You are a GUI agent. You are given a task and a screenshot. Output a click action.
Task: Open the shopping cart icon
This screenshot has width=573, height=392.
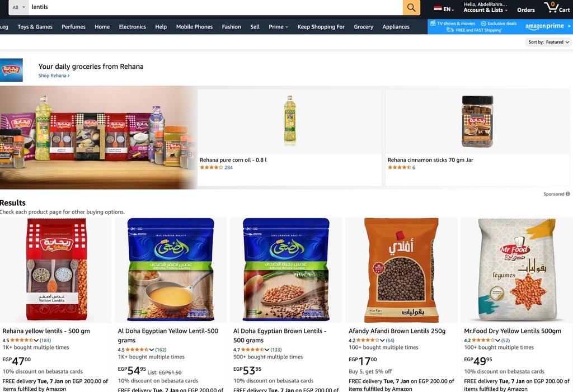[557, 7]
